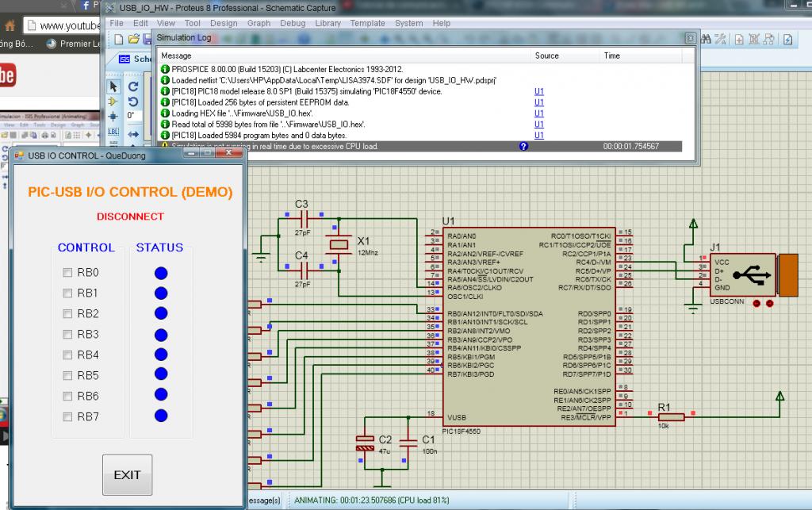Viewport: 812px width, 510px height.
Task: Tick the RB3 control checkbox
Action: [68, 335]
